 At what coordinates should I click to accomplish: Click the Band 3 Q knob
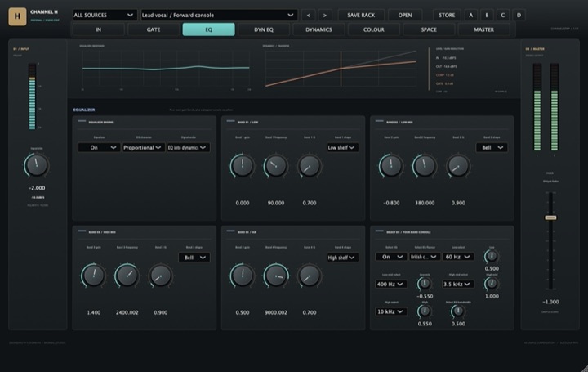(x=161, y=276)
